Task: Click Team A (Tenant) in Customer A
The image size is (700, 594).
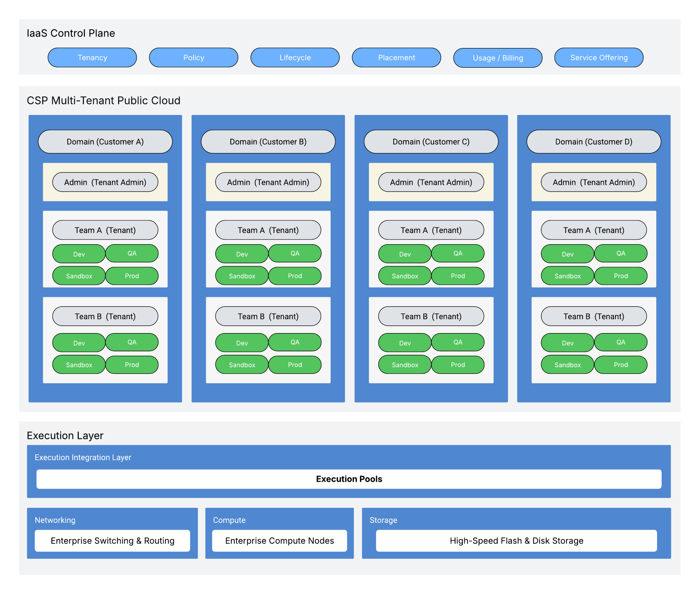Action: pos(105,230)
